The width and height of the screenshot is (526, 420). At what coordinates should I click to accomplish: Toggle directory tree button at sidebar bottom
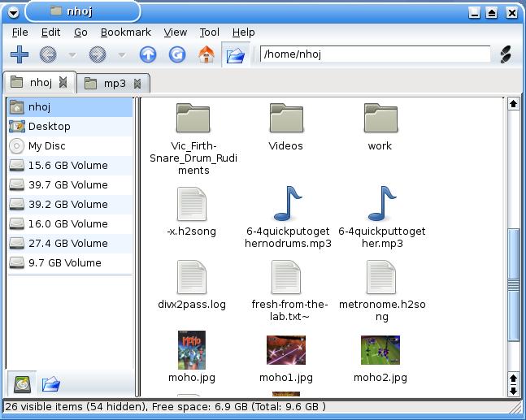(x=50, y=383)
